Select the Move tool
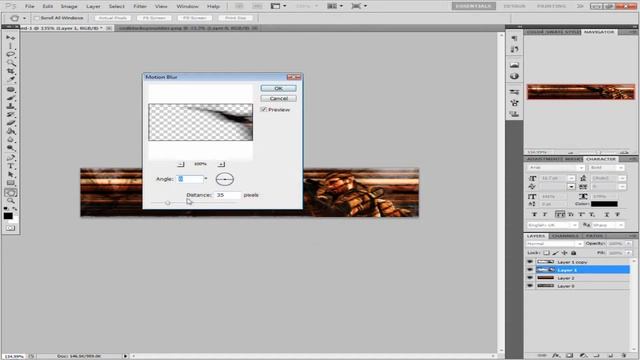Screen dimensions: 640x360 (x=10, y=38)
